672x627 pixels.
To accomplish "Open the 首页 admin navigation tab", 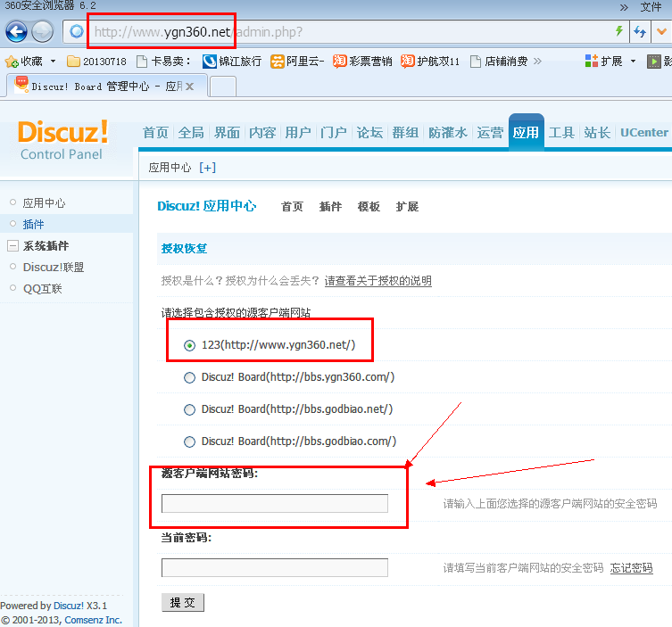I will click(x=155, y=133).
